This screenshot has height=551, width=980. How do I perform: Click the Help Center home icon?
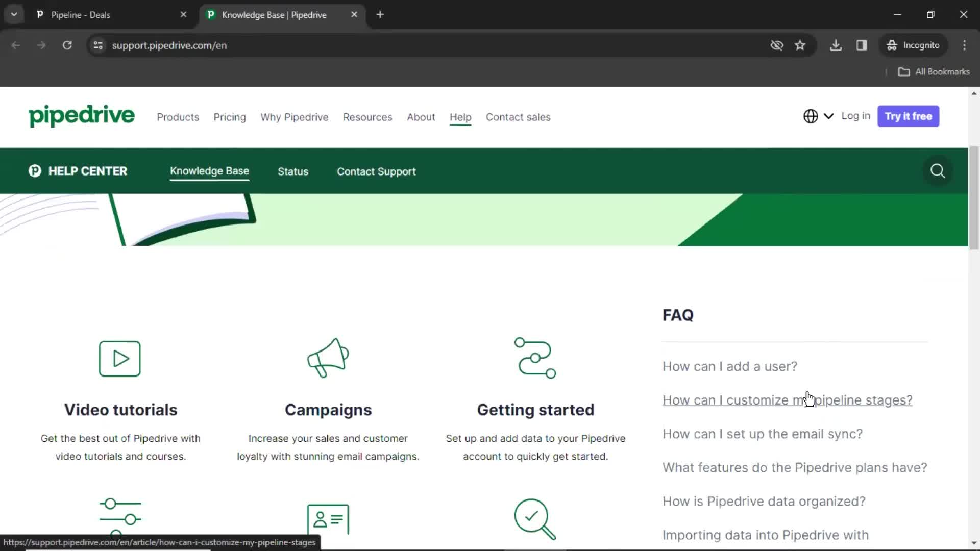[34, 171]
